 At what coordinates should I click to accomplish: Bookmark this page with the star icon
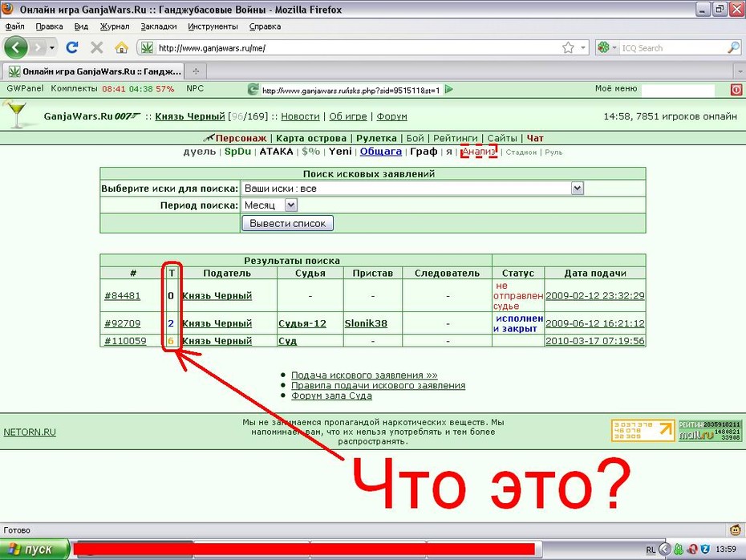coord(568,47)
